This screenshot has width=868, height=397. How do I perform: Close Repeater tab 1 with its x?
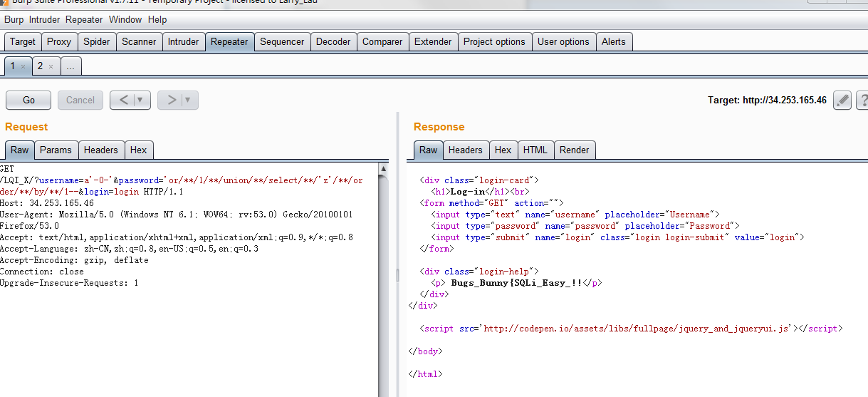(23, 66)
